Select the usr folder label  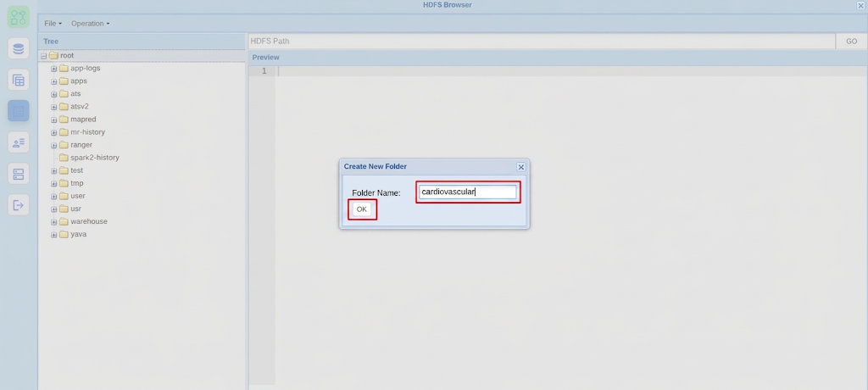pyautogui.click(x=75, y=209)
